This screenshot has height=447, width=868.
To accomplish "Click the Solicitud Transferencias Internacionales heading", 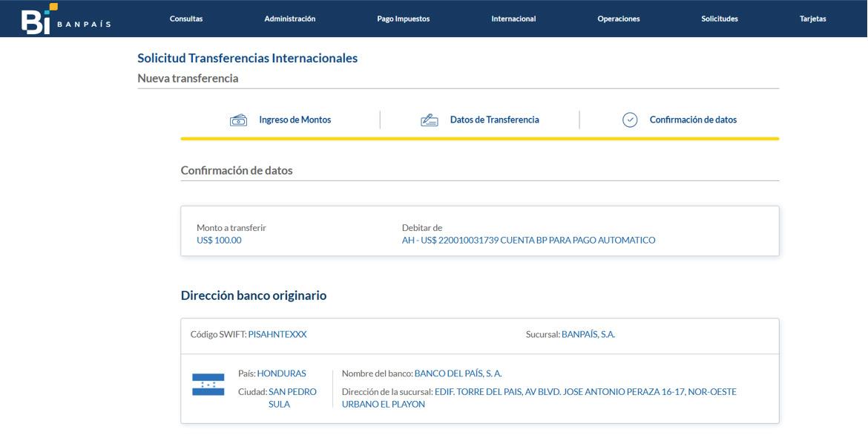I will coord(248,58).
